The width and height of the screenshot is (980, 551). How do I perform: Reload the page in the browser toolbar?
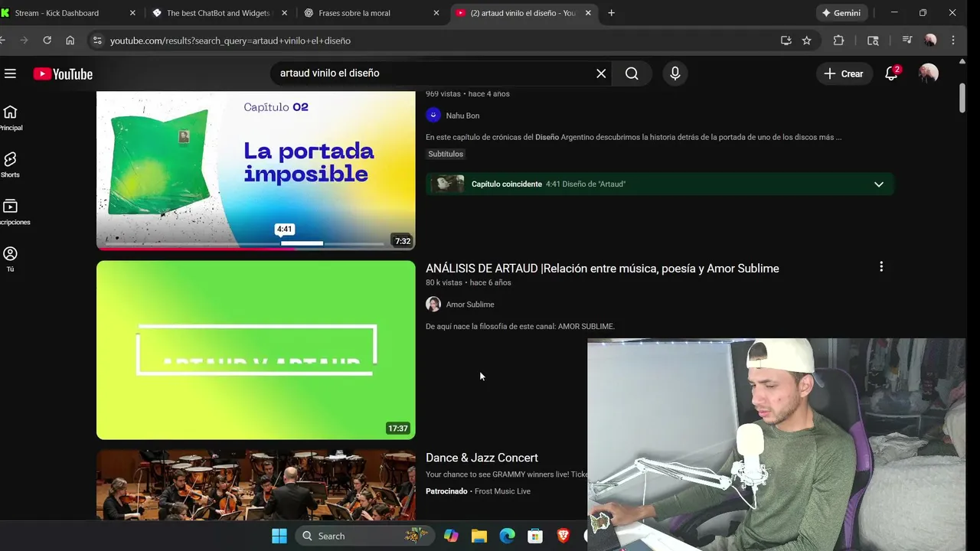tap(47, 40)
